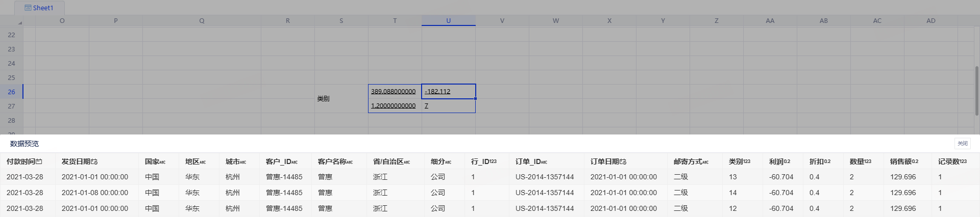The image size is (980, 217).
Task: Click the 0.2 decimal icon beside 利润
Action: 787,161
